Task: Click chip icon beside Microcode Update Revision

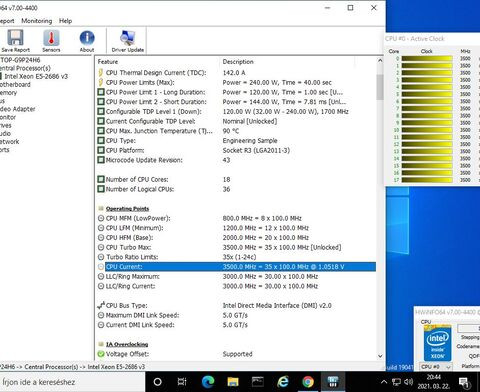Action: (x=101, y=160)
